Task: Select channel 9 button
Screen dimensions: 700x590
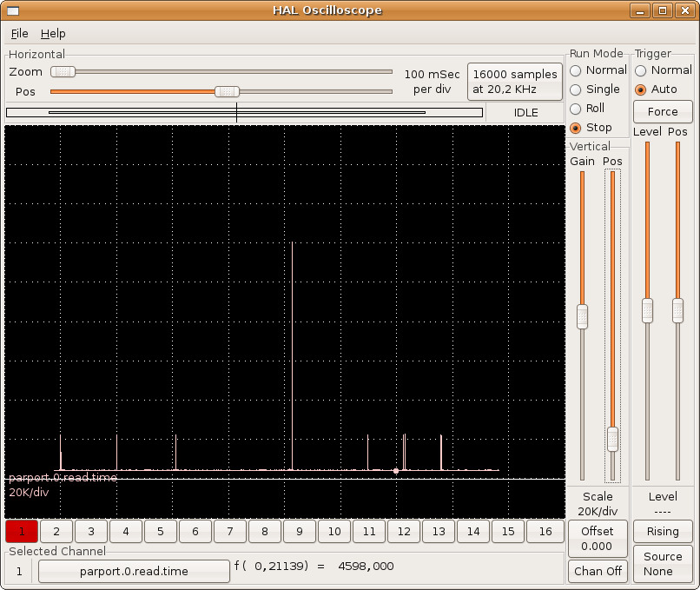Action: click(300, 532)
